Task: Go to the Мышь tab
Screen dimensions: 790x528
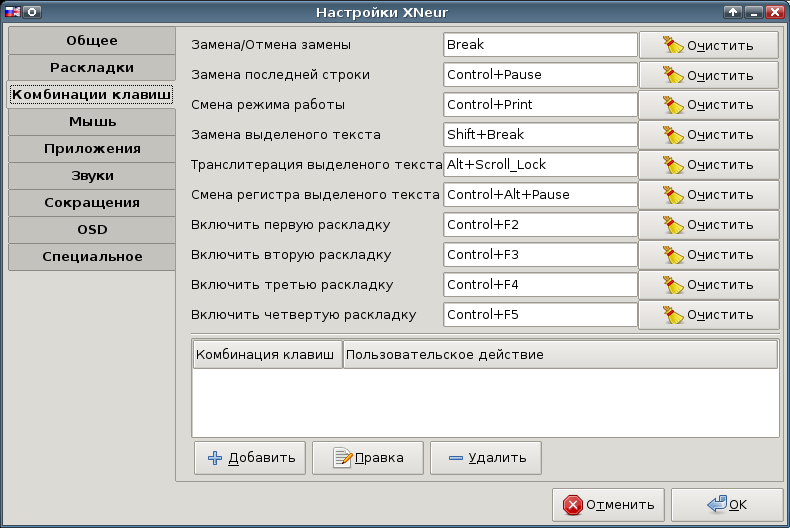Action: [92, 121]
